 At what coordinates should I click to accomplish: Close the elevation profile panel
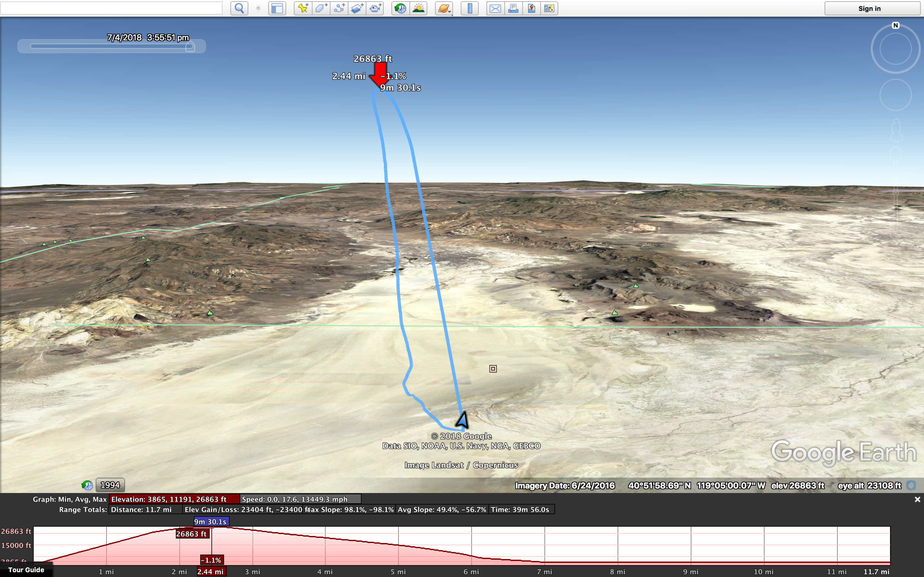click(917, 499)
